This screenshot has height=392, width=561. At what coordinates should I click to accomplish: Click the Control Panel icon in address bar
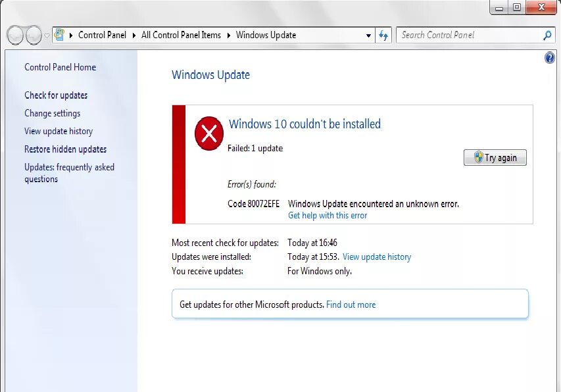click(59, 35)
